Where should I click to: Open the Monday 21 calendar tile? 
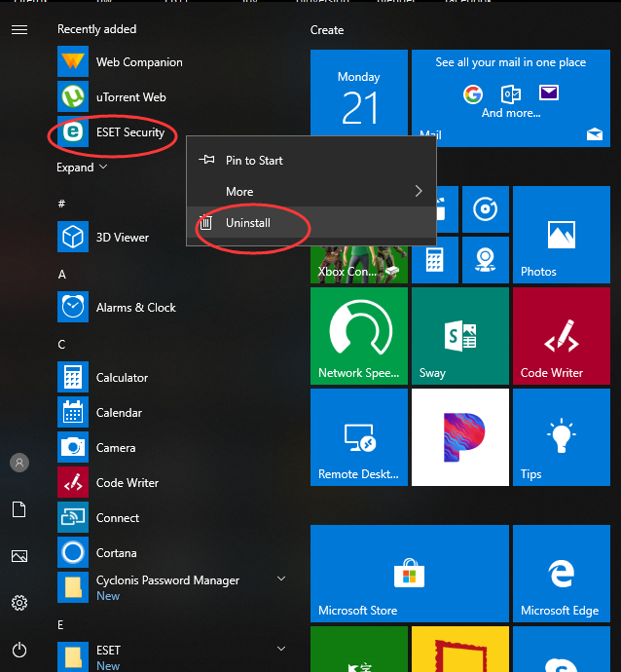coord(359,93)
